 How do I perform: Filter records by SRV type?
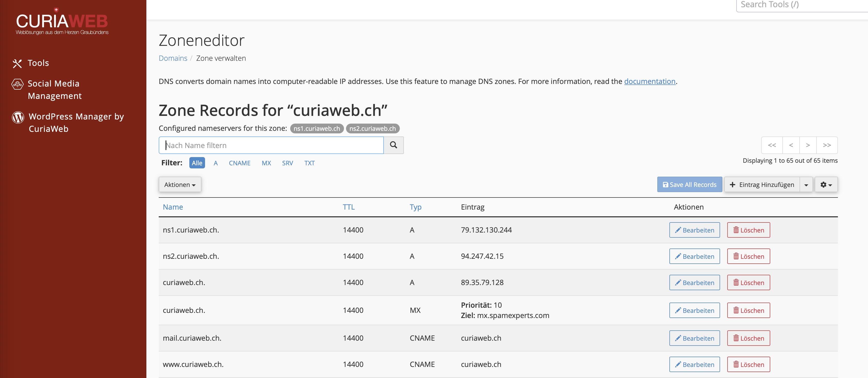click(x=287, y=163)
